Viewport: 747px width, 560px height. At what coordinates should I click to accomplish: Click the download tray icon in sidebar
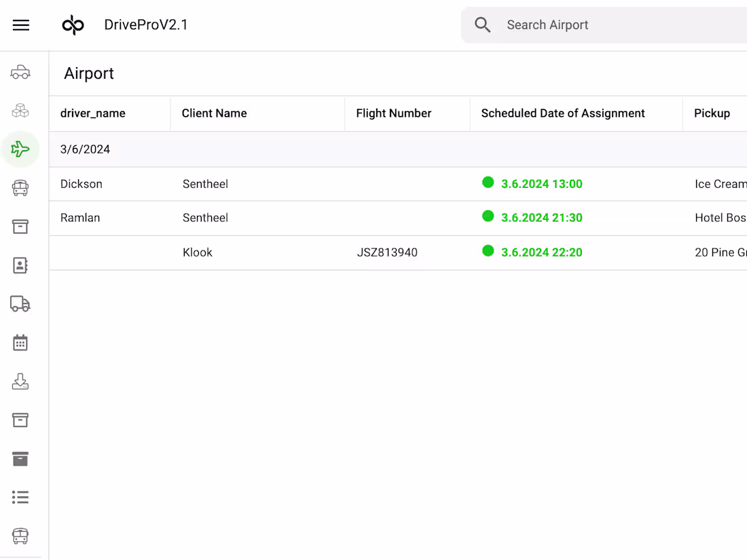click(x=20, y=381)
